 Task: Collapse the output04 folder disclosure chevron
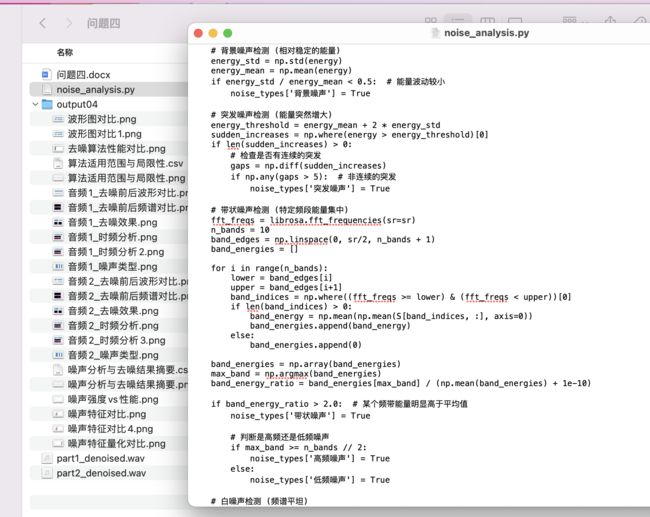36,104
